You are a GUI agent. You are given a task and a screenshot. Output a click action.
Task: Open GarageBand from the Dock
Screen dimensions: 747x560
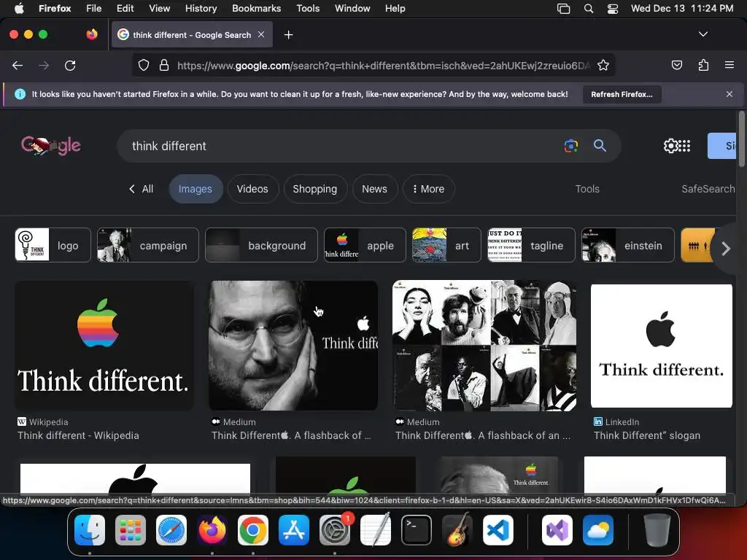click(x=457, y=530)
